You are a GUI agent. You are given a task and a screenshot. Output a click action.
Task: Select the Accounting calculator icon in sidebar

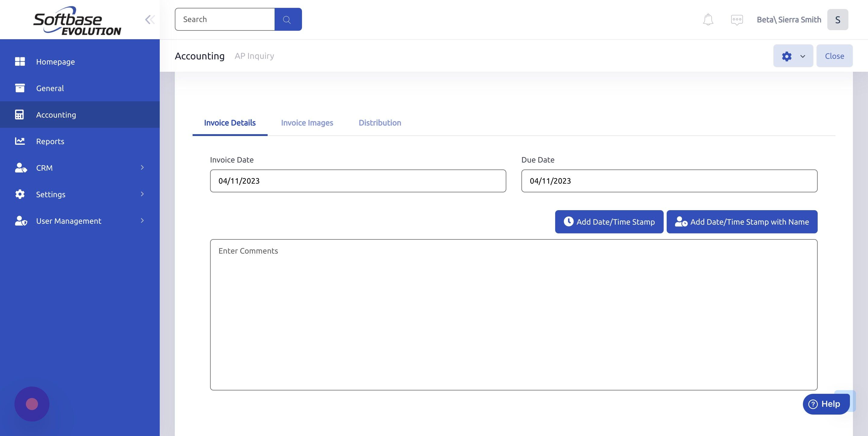click(x=20, y=114)
